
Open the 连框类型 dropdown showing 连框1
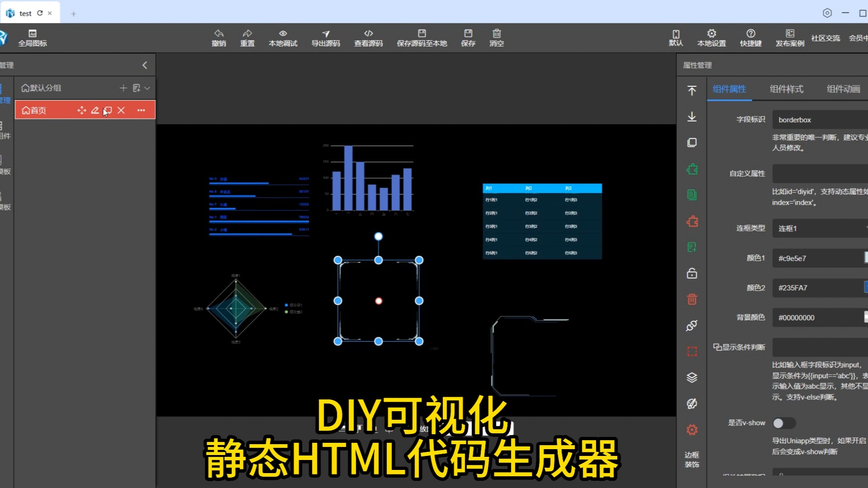tap(819, 228)
